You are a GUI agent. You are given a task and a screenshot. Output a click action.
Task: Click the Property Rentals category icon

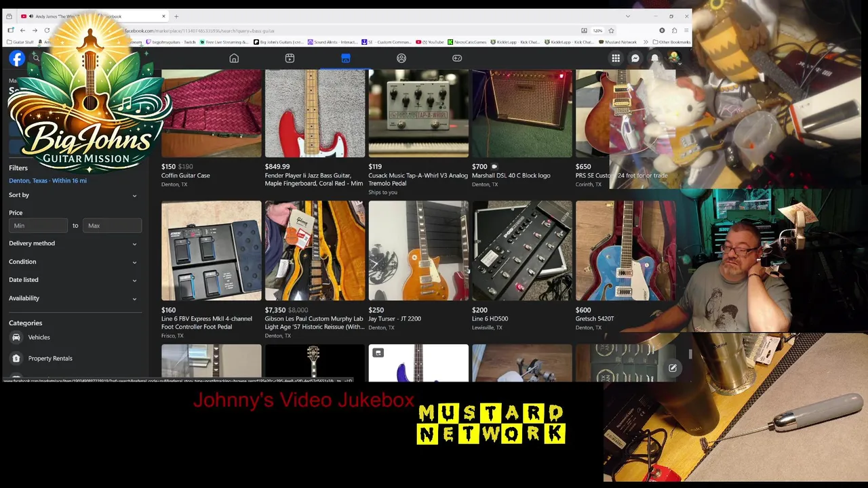(x=16, y=358)
